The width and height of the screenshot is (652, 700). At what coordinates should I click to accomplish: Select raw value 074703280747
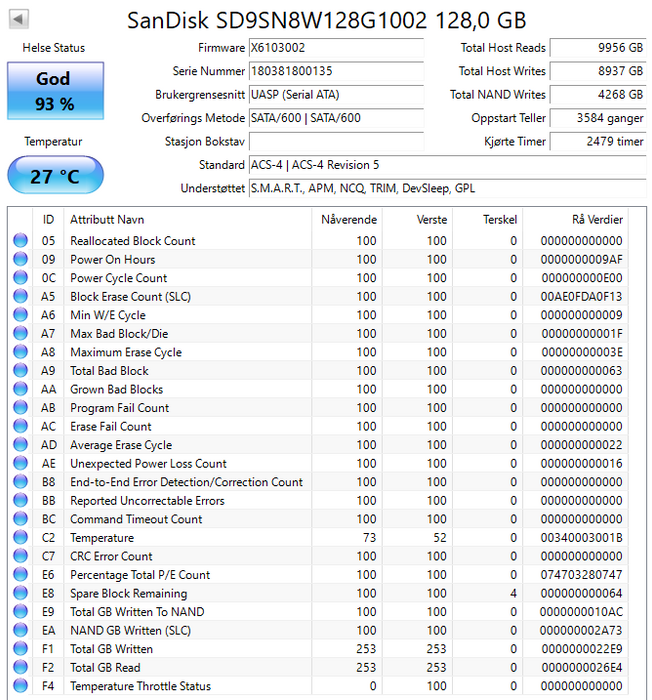click(581, 575)
